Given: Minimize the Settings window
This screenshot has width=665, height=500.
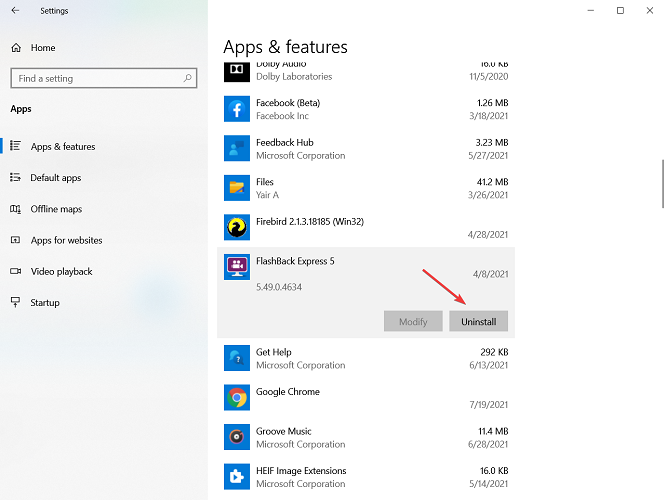Looking at the screenshot, I should [591, 10].
